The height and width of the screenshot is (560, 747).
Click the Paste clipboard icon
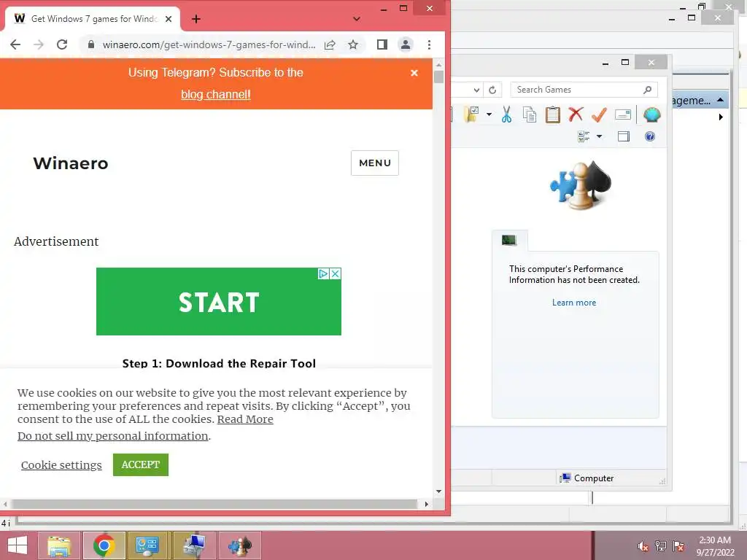tap(553, 114)
